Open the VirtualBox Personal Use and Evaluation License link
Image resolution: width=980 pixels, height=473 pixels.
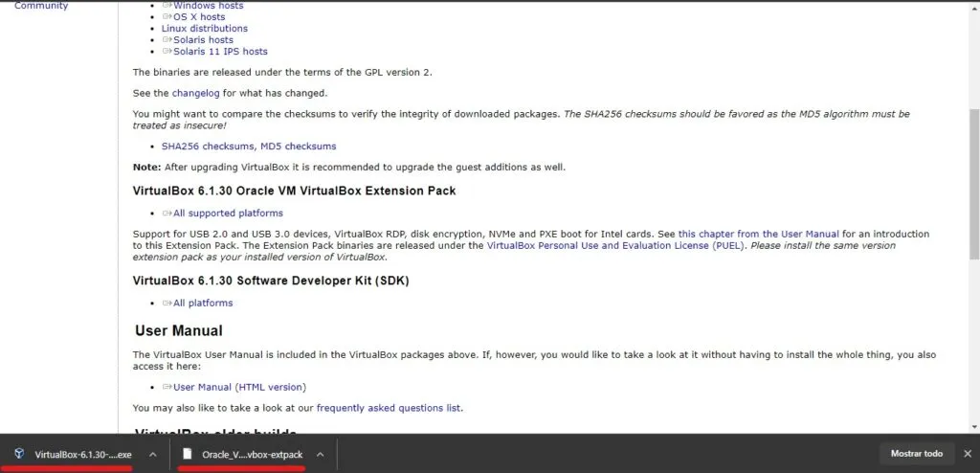coord(616,246)
